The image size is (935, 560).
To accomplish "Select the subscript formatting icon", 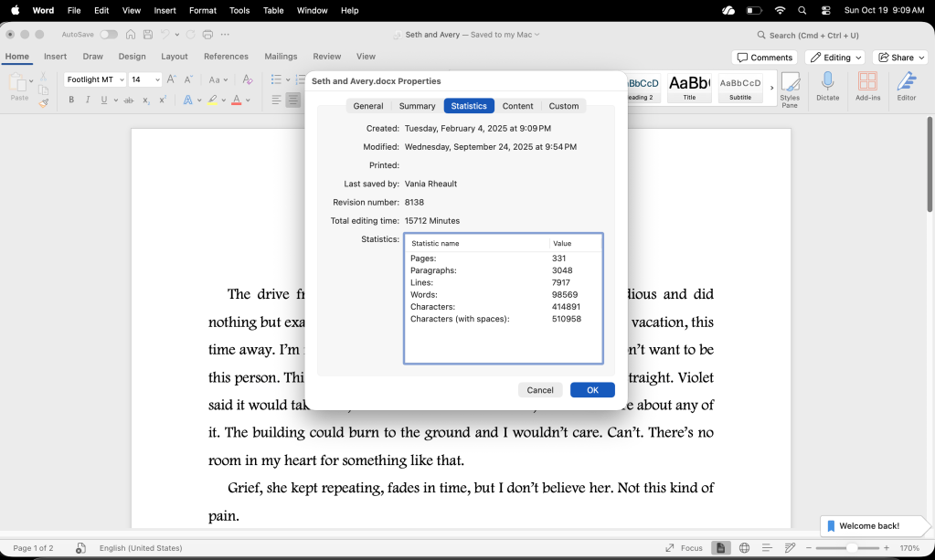I will tap(145, 99).
